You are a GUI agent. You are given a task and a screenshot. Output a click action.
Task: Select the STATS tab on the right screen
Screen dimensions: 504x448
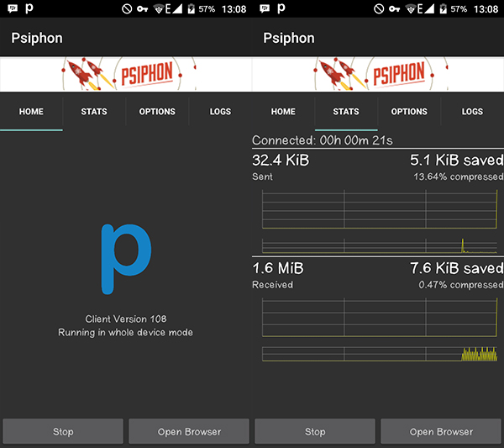[346, 112]
